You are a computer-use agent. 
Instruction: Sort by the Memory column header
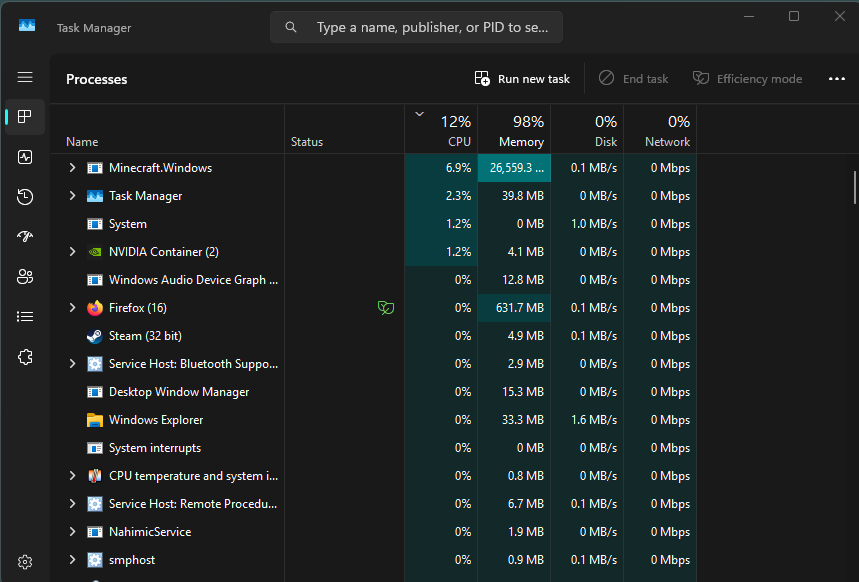[x=514, y=129]
